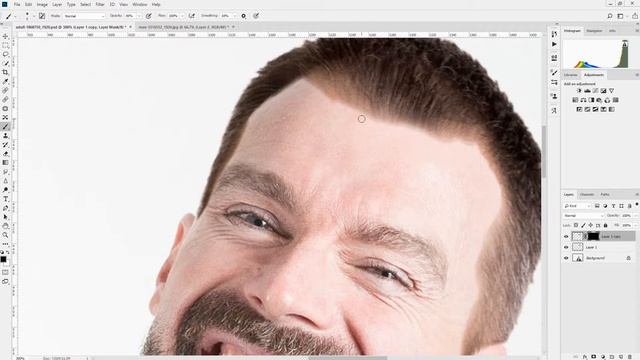Hide the Background layer
Screen dimensions: 640x360
(x=566, y=258)
